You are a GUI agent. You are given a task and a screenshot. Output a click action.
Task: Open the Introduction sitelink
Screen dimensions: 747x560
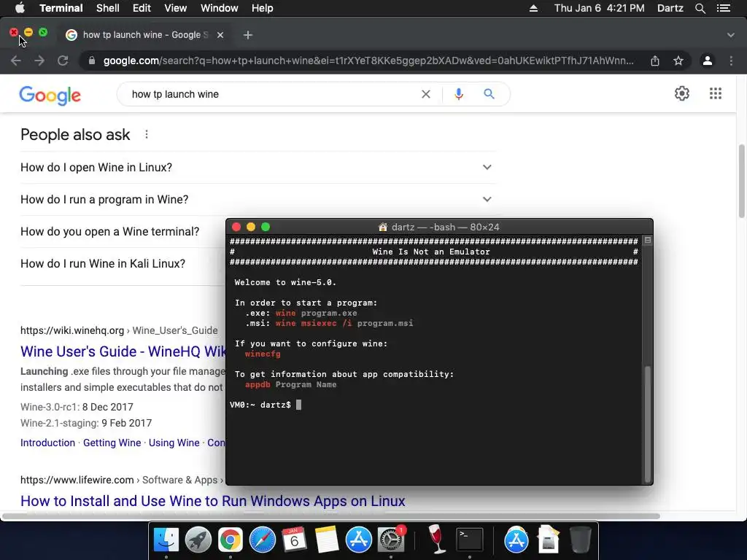click(x=47, y=443)
